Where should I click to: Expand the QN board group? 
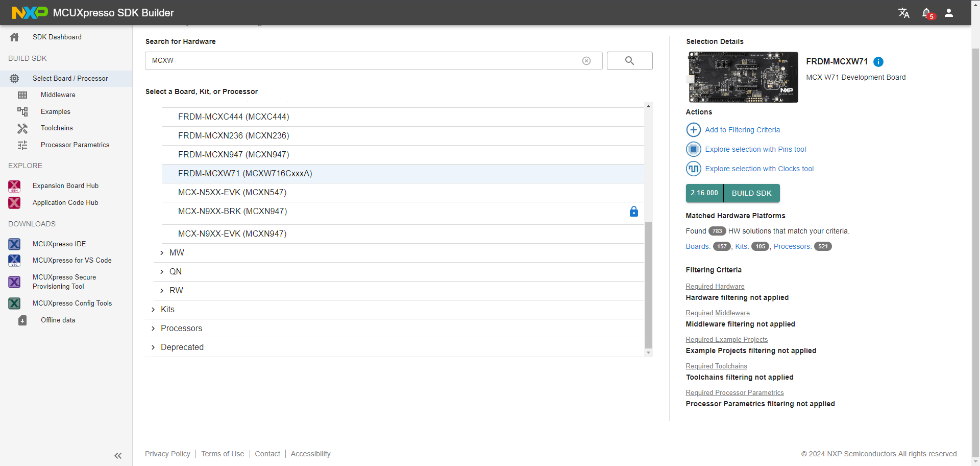162,272
